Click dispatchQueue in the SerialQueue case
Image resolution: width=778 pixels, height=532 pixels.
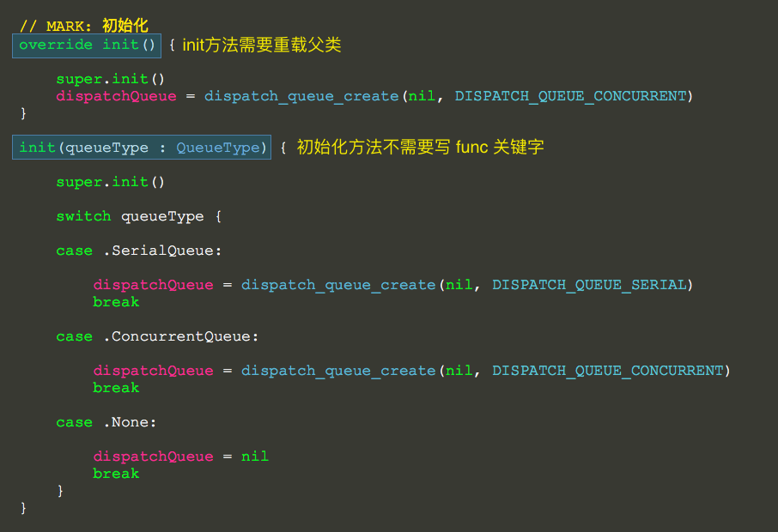click(x=154, y=285)
